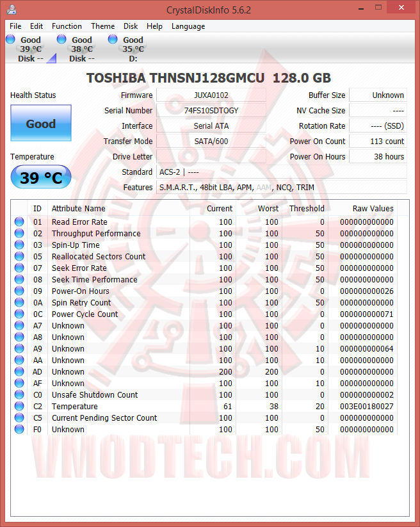Viewport: 420px width, 527px height.
Task: Click status orb of Throughput Performance row
Action: click(19, 233)
